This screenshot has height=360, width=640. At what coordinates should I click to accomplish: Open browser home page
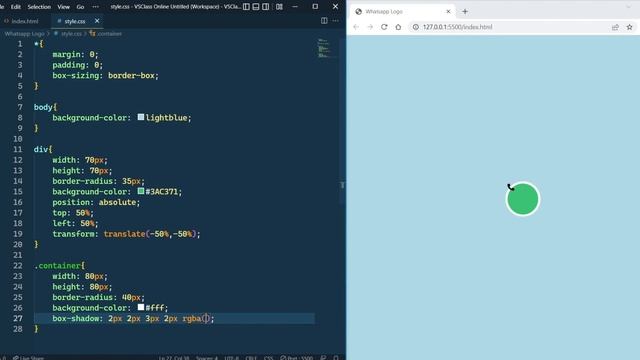click(398, 27)
